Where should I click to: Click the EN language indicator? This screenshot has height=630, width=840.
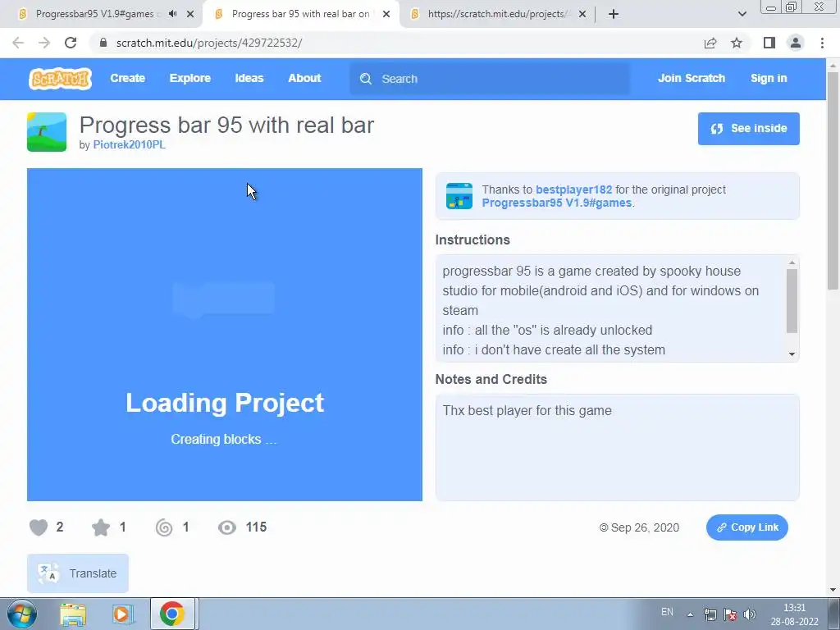point(667,612)
